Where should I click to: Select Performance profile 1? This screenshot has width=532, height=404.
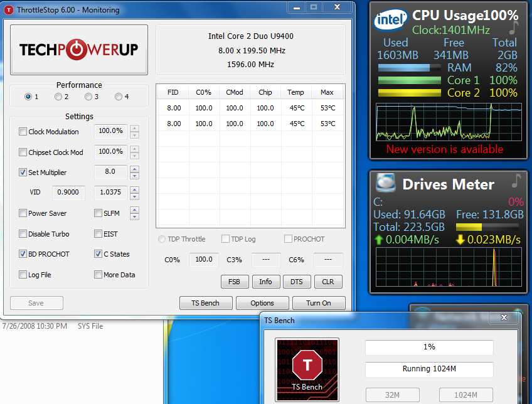tap(28, 97)
